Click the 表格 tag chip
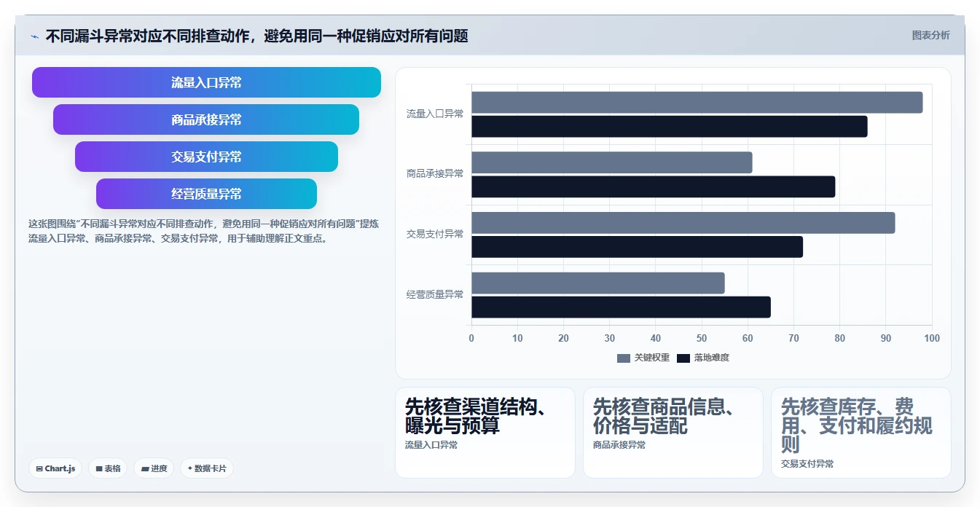980x507 pixels. click(x=108, y=468)
